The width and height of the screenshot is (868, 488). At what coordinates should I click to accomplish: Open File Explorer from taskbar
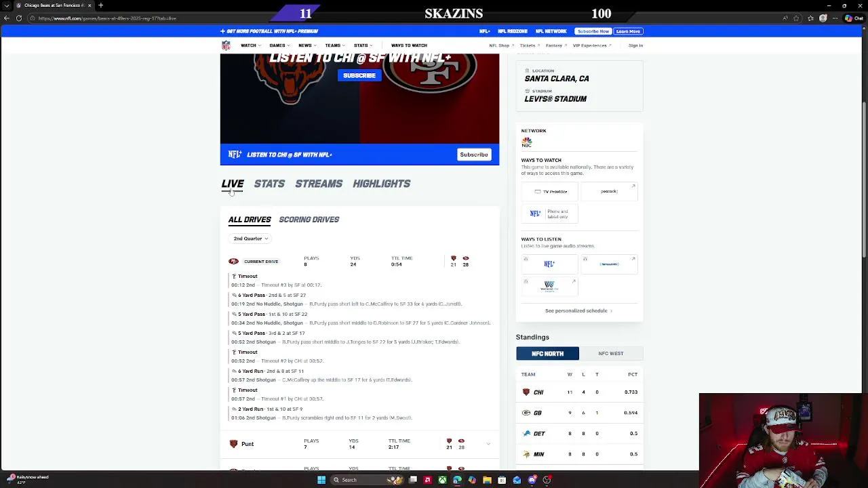[x=487, y=480]
